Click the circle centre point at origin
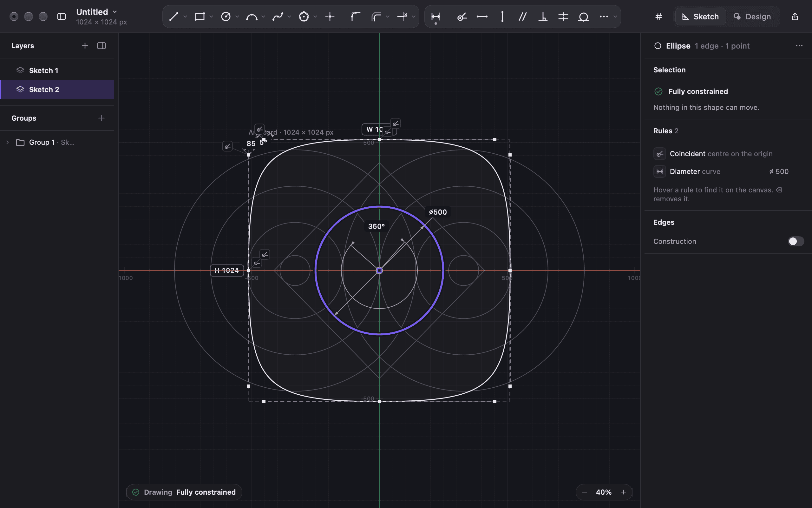 click(379, 271)
